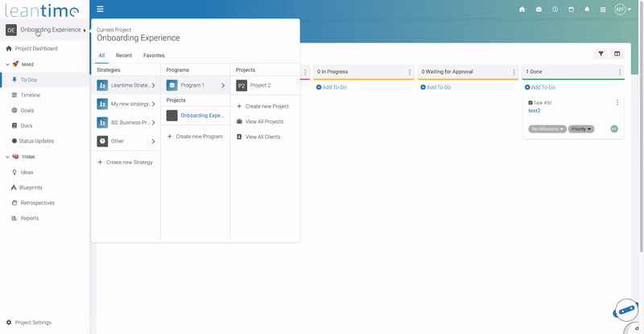The height and width of the screenshot is (334, 644).
Task: Click the board view layout icon
Action: click(617, 54)
